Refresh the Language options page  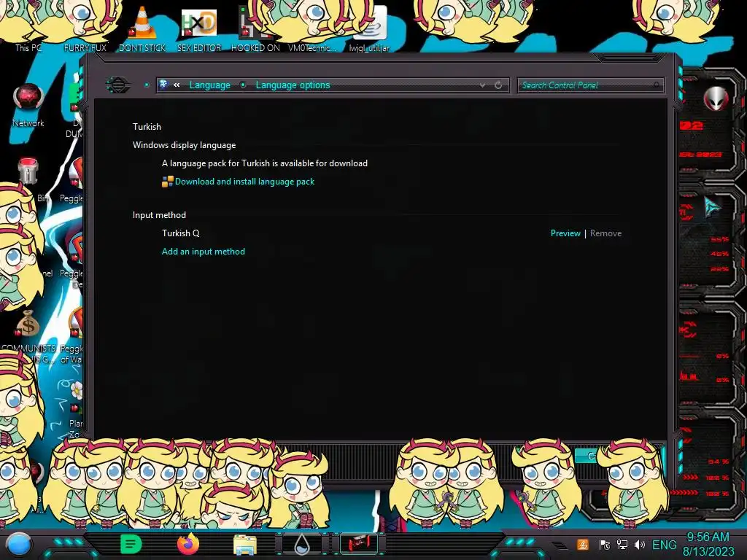[x=498, y=85]
